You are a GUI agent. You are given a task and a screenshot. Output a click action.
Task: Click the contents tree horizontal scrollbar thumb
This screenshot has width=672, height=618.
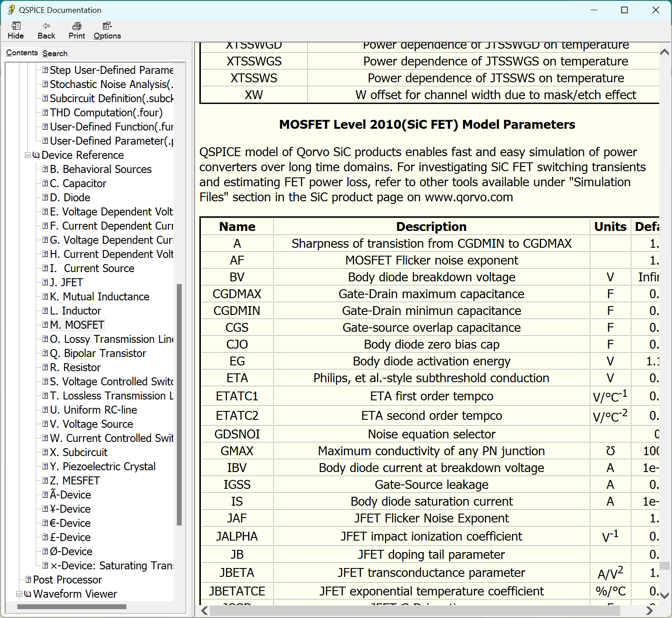[72, 607]
